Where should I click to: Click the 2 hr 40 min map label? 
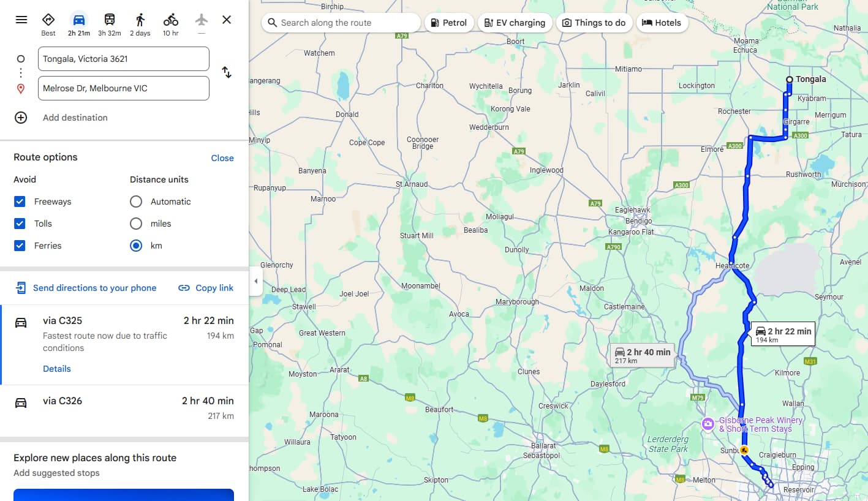[x=643, y=355]
